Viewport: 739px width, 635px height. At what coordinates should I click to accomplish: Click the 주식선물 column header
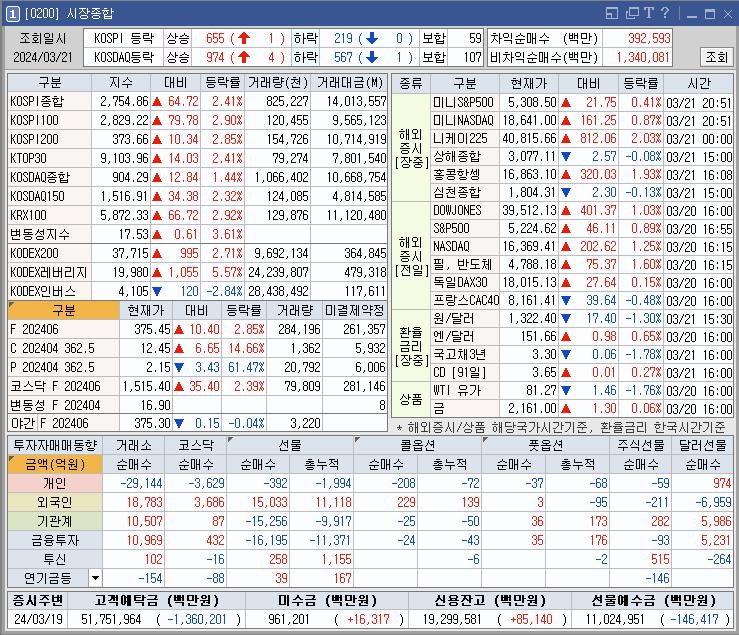pos(640,445)
